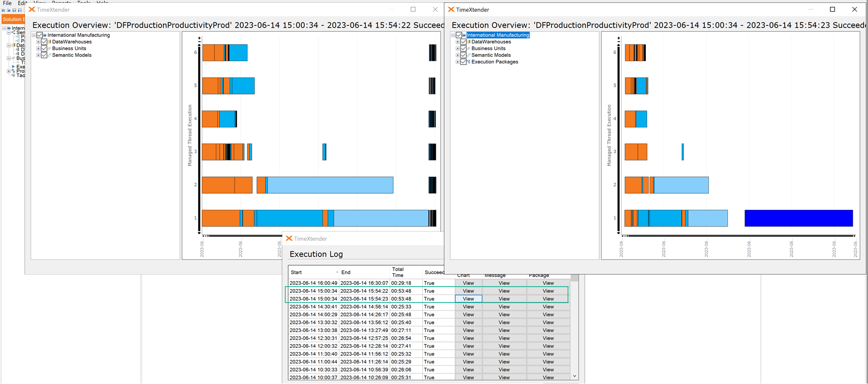This screenshot has width=868, height=384.
Task: Click the isolated blue marker on thread 3, left chart
Action: click(325, 152)
